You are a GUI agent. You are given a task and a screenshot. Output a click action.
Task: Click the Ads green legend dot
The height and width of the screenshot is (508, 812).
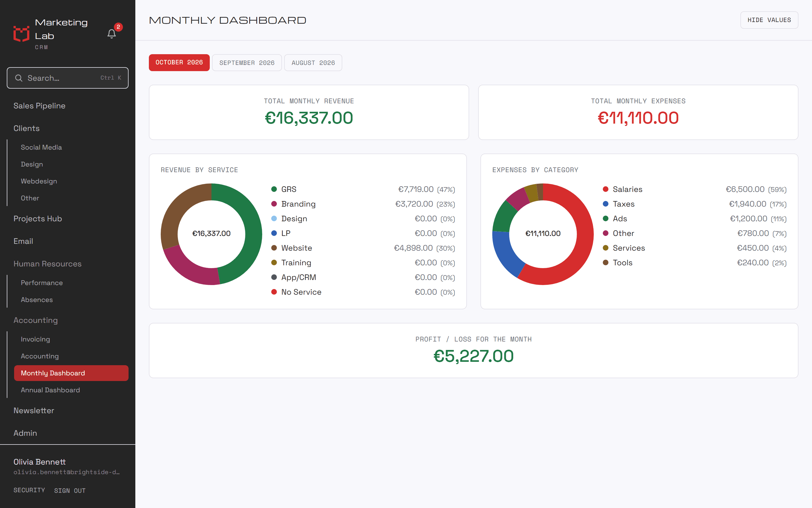click(605, 219)
